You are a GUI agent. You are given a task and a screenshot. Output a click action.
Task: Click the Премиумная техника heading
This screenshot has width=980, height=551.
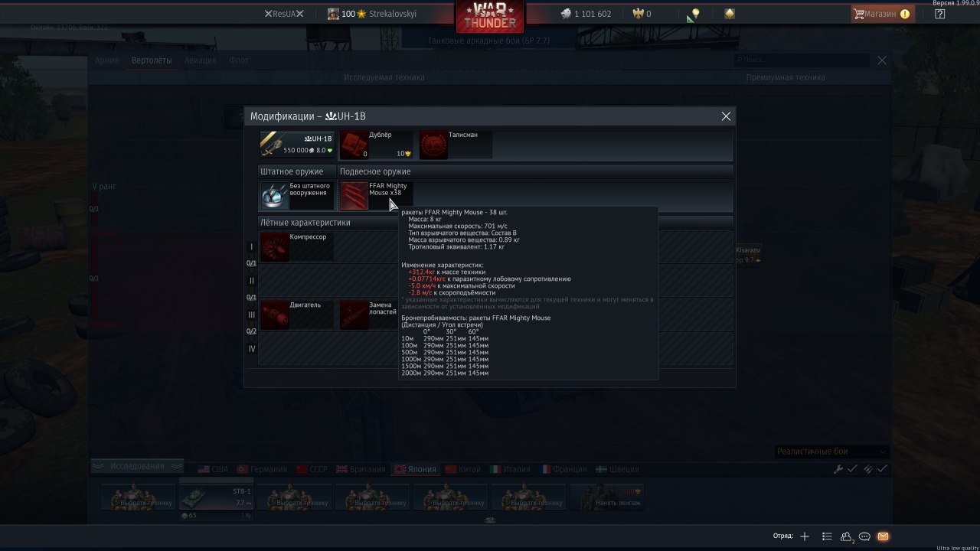click(x=786, y=77)
